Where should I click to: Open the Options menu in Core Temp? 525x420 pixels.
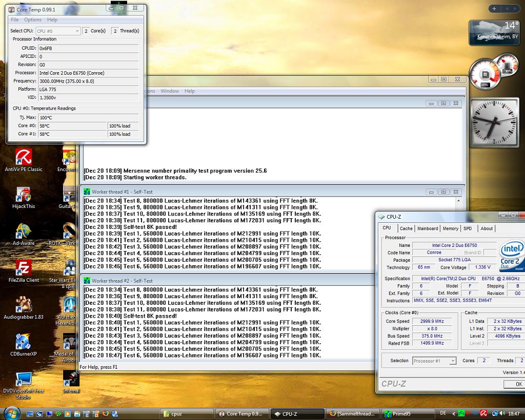click(33, 20)
